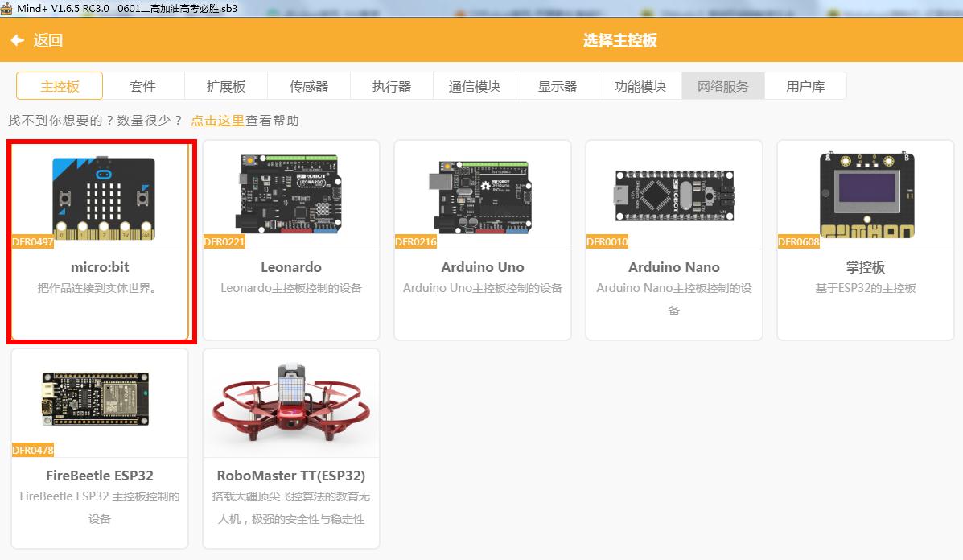963x560 pixels.
Task: Click the RoboMaster TT drone description text
Action: (x=291, y=507)
